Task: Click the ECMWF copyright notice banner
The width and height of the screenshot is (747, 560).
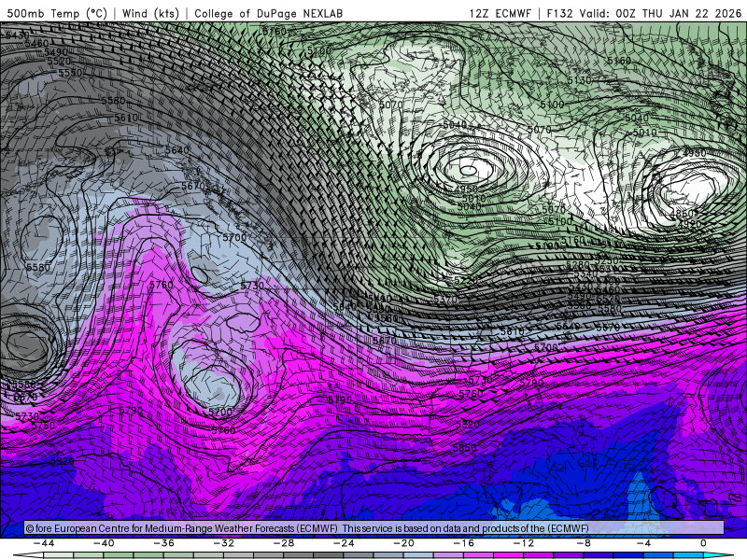Action: pos(374,528)
